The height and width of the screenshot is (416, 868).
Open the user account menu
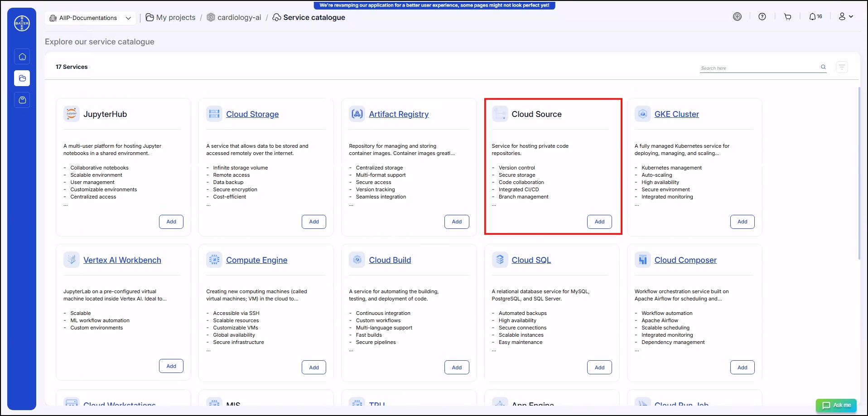coord(845,17)
